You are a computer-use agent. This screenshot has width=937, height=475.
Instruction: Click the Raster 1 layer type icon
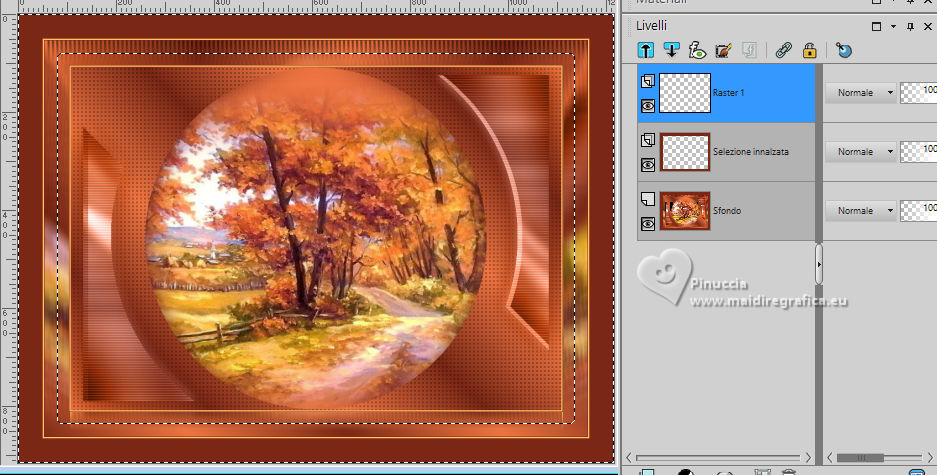648,81
